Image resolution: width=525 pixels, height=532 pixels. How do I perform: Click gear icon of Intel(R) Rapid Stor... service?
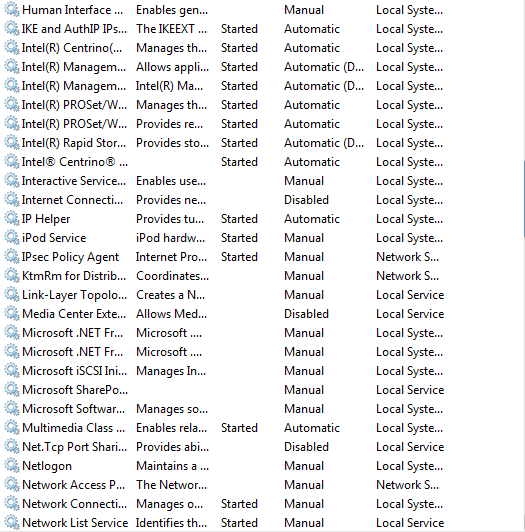coord(12,142)
